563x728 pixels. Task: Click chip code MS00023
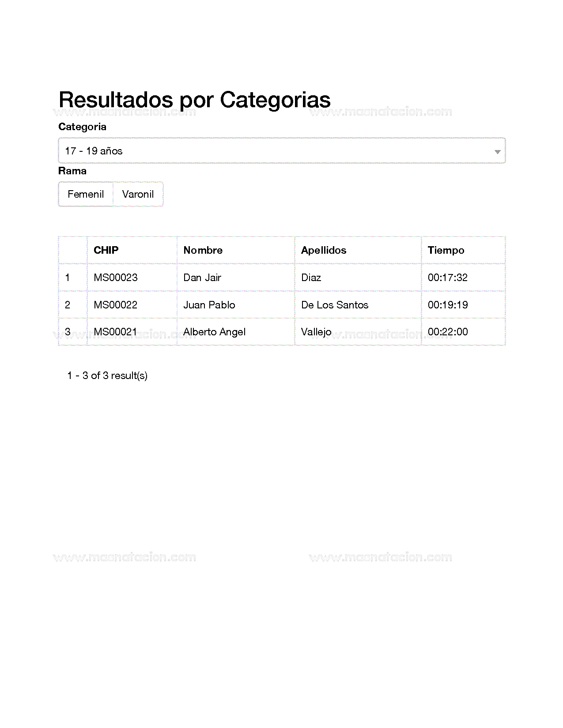pyautogui.click(x=116, y=278)
